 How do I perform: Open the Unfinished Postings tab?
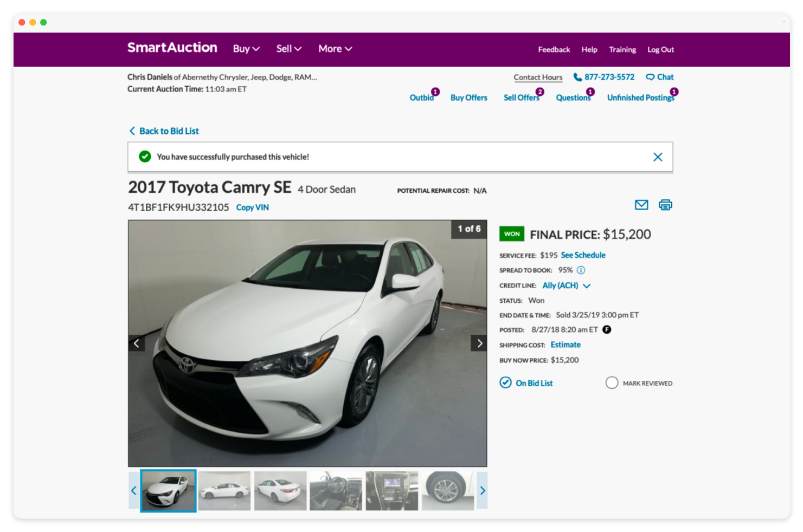point(640,98)
